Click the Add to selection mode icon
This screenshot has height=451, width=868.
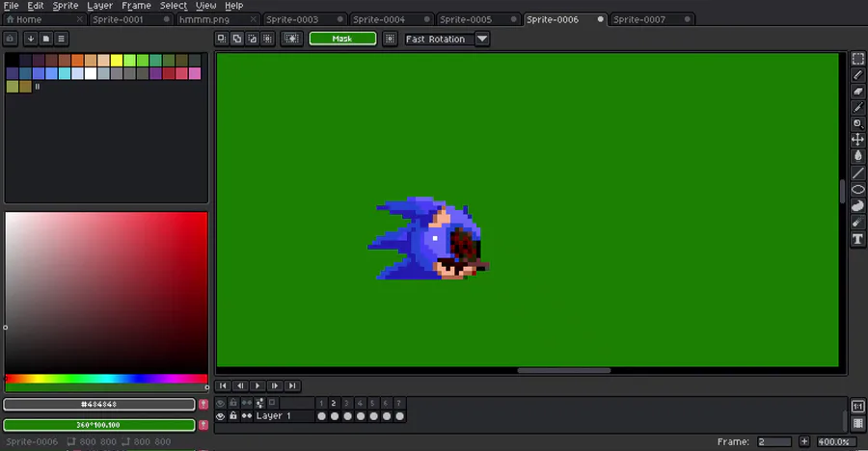(x=237, y=39)
